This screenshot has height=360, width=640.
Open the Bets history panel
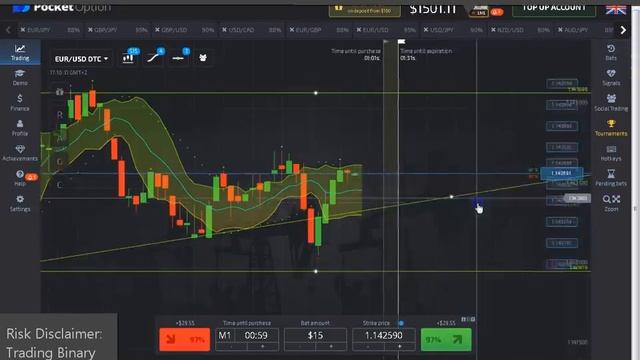[x=611, y=53]
